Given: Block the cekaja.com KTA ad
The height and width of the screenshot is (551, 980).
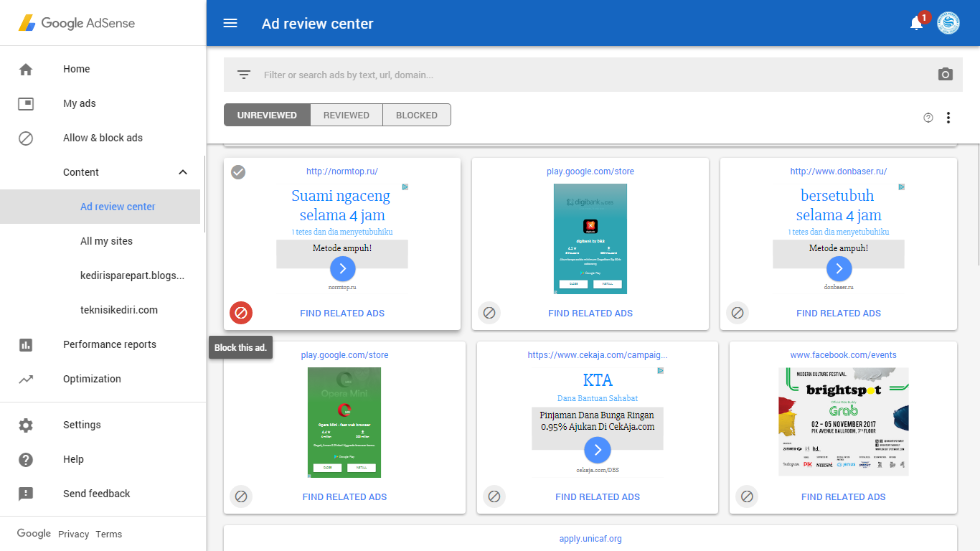Looking at the screenshot, I should click(494, 496).
